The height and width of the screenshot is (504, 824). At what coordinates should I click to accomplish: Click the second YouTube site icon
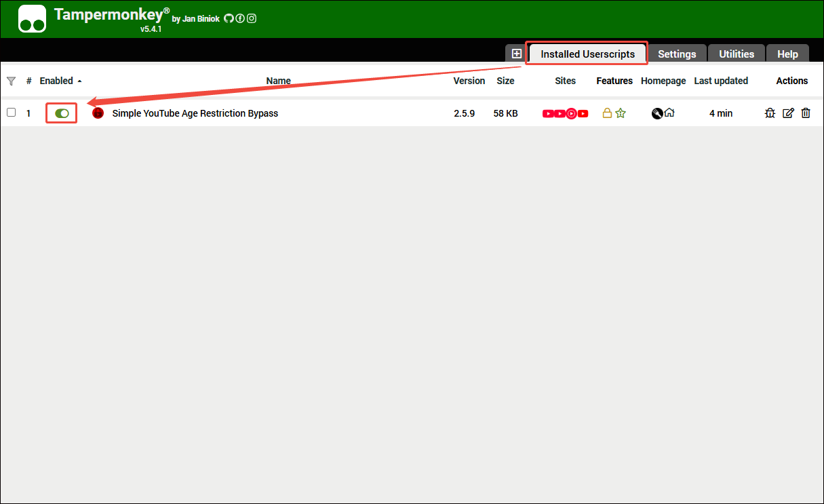560,113
